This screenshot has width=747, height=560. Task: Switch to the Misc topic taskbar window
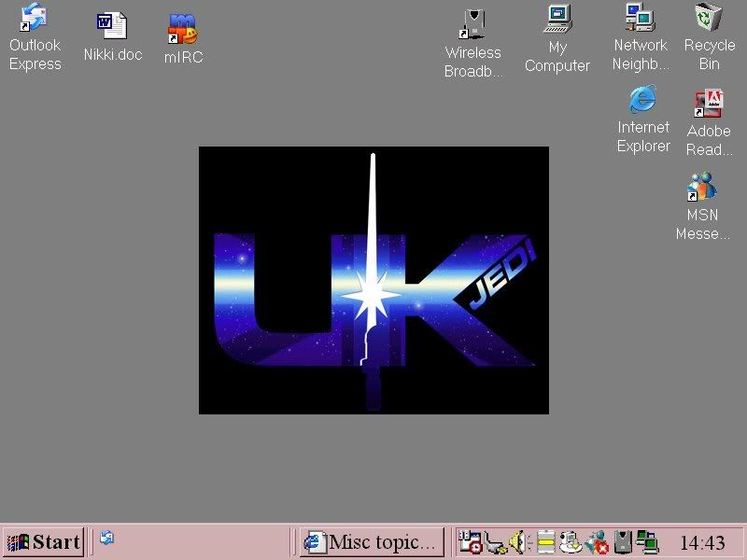click(372, 541)
